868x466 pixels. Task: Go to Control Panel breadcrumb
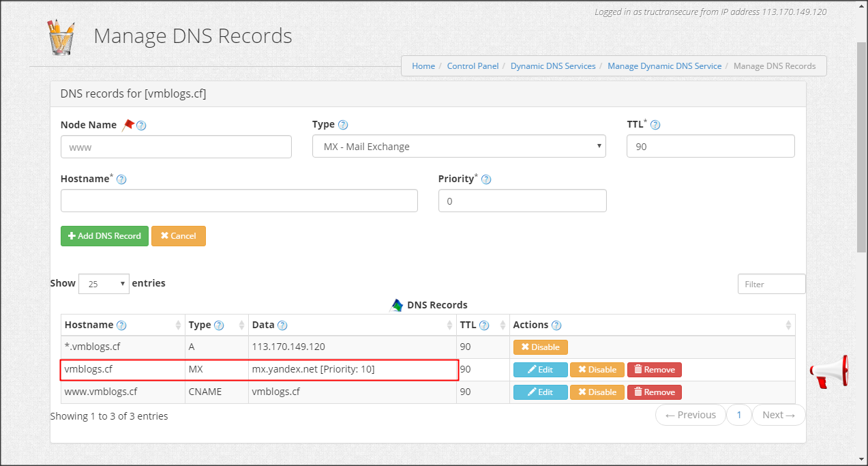pos(473,66)
